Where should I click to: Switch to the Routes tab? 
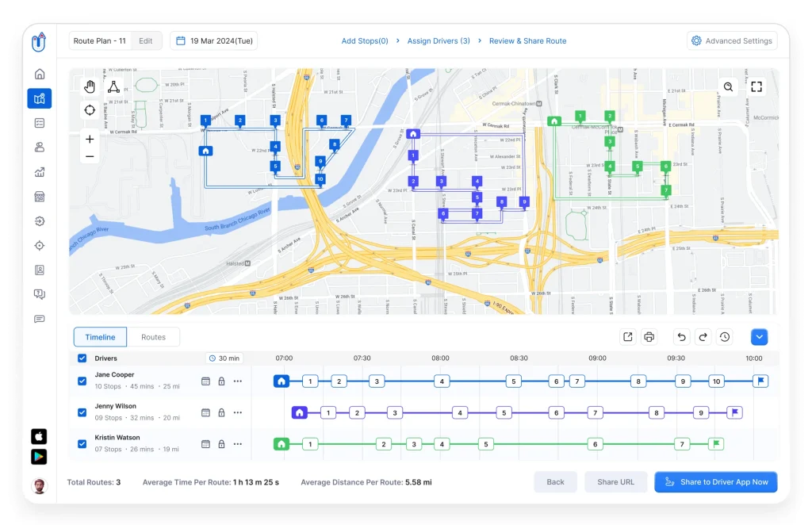point(153,337)
